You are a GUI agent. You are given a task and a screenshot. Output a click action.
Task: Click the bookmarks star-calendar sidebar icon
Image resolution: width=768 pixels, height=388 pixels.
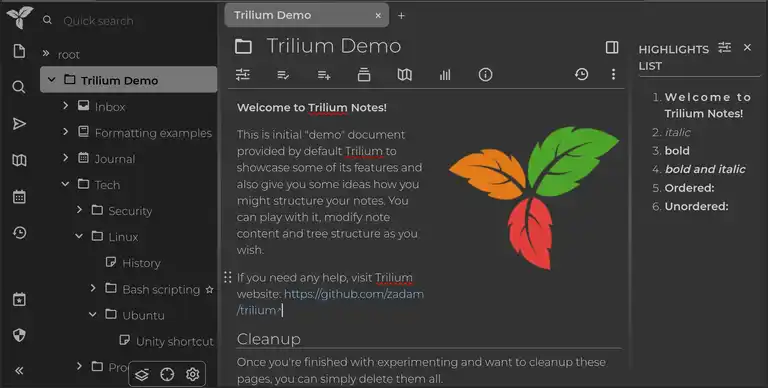(x=19, y=299)
